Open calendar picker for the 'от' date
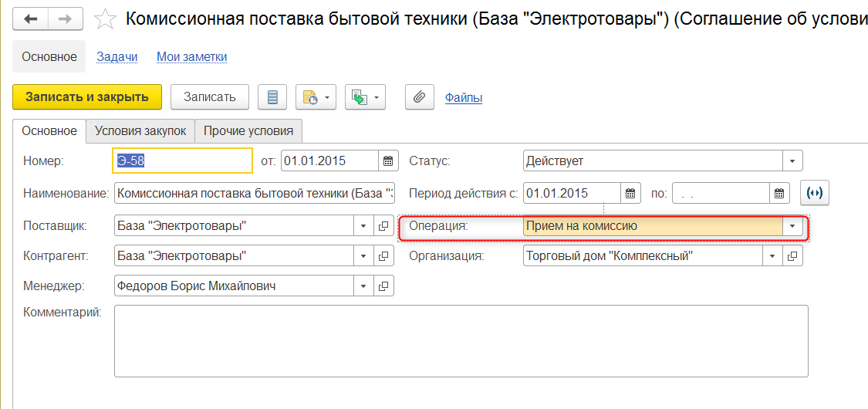Image resolution: width=868 pixels, height=409 pixels. [x=389, y=161]
